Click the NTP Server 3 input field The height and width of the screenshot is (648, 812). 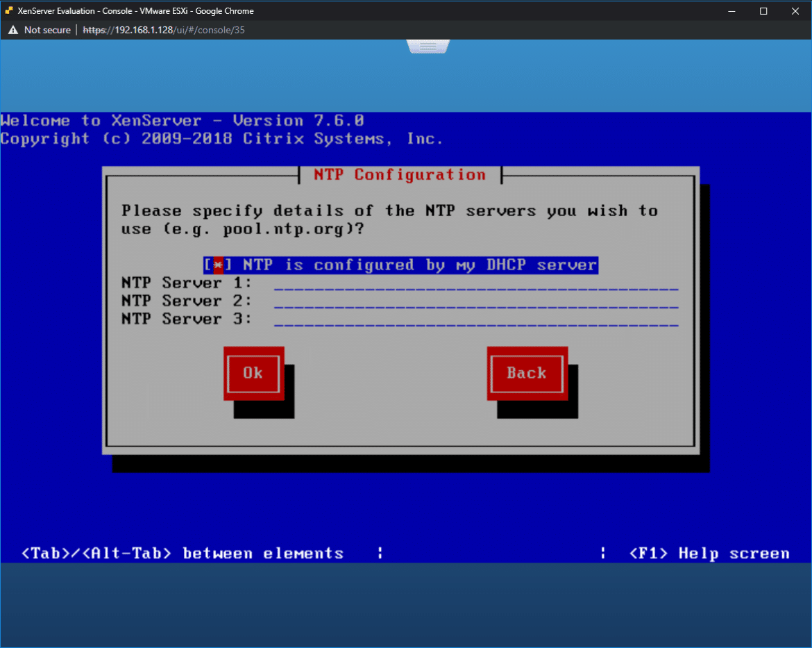pos(476,319)
